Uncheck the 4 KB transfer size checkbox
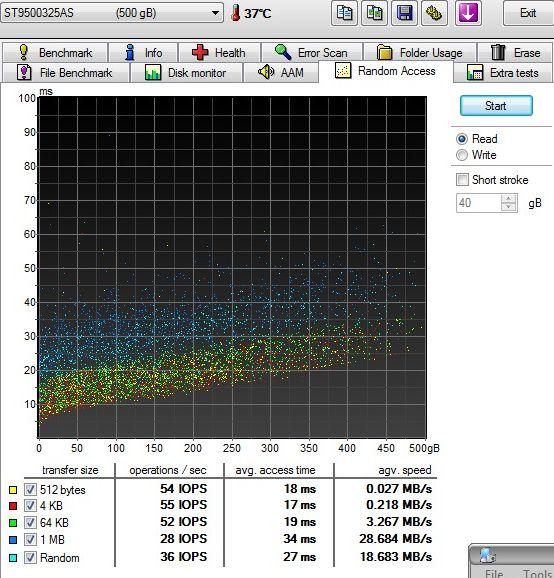 (x=30, y=505)
